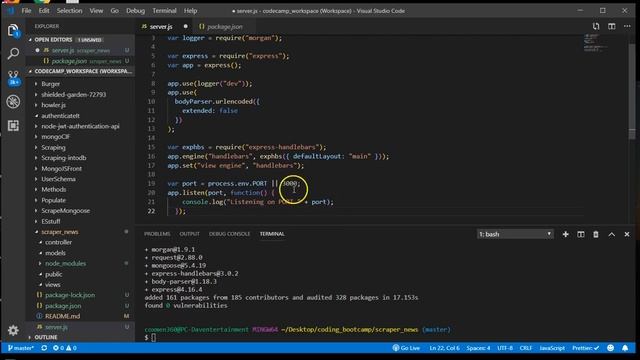Start Go Live server from status bar
Viewport: 640px width, 360px height.
tap(406, 348)
